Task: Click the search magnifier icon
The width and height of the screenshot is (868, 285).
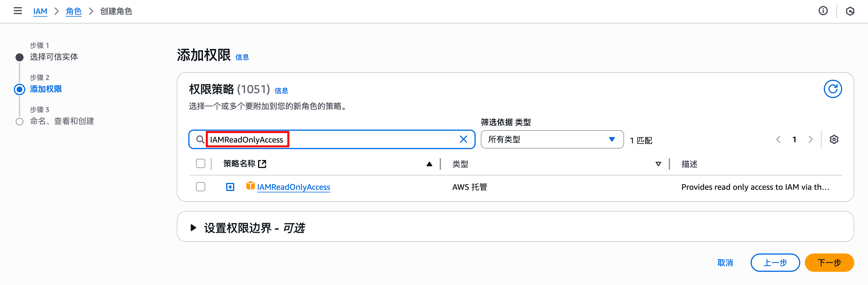Action: tap(200, 139)
